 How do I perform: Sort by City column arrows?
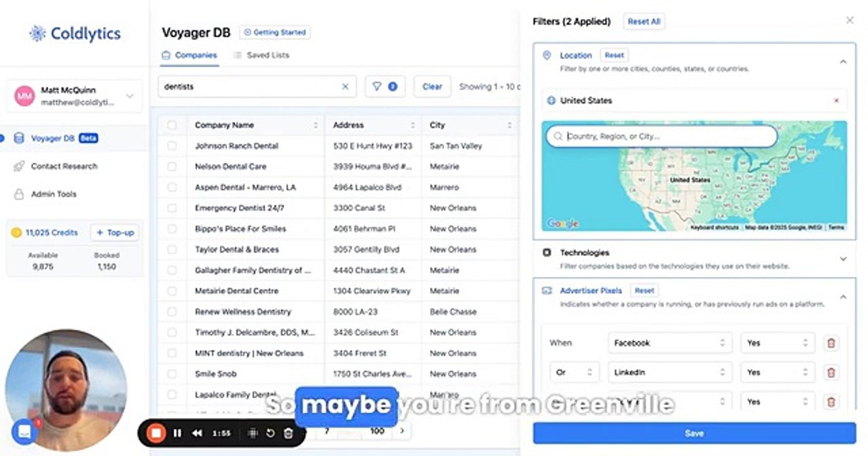point(509,125)
